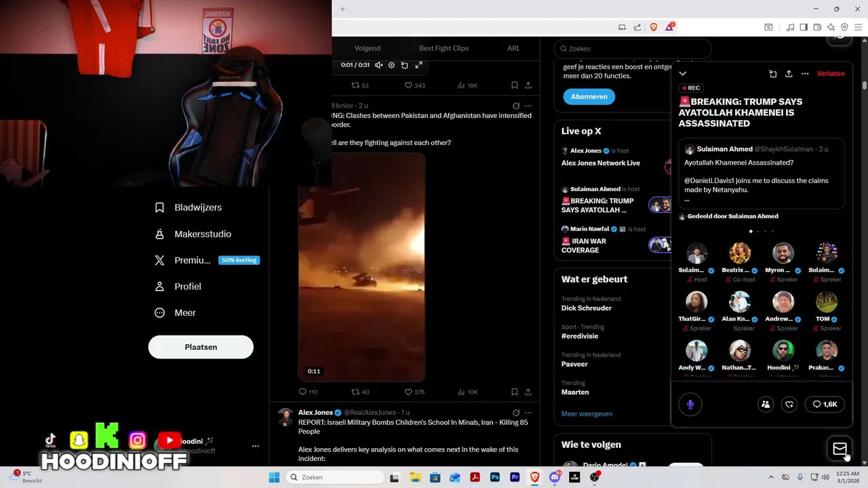Like the post with 276 likes

click(414, 392)
